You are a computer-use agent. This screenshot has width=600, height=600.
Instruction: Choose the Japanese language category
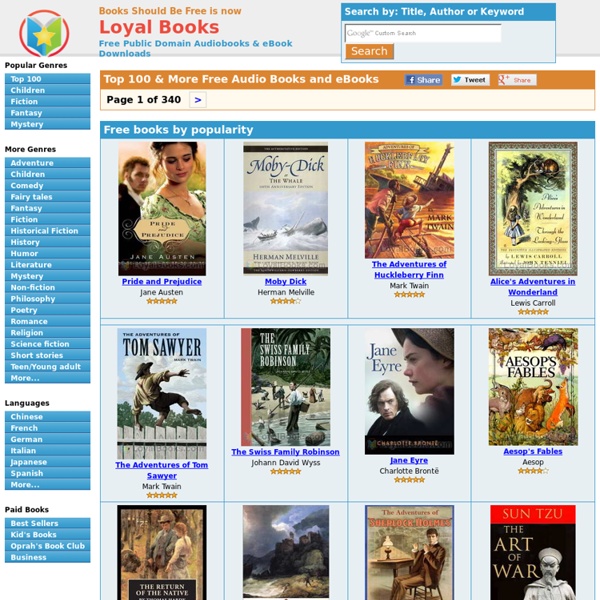pos(47,462)
